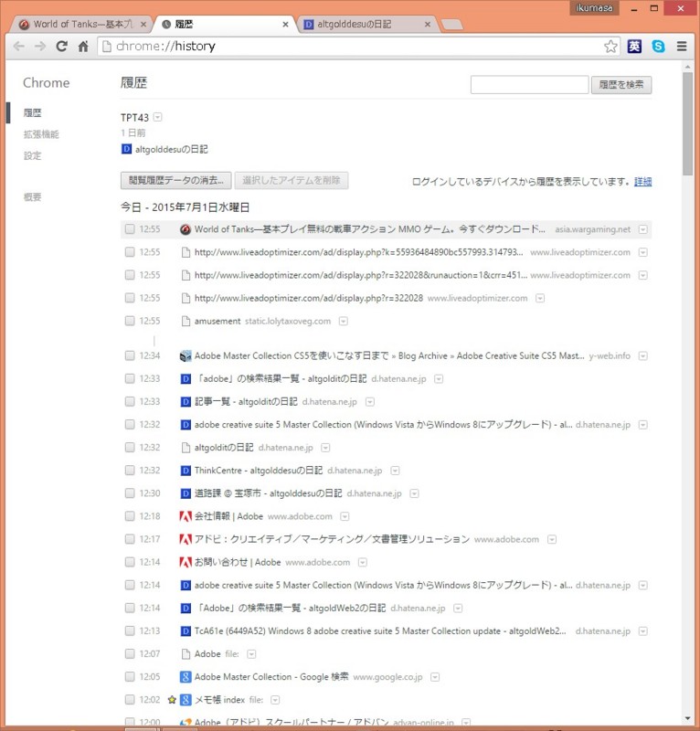The width and height of the screenshot is (700, 731).
Task: Open 設定 in the Chrome sidebar
Action: (x=32, y=155)
